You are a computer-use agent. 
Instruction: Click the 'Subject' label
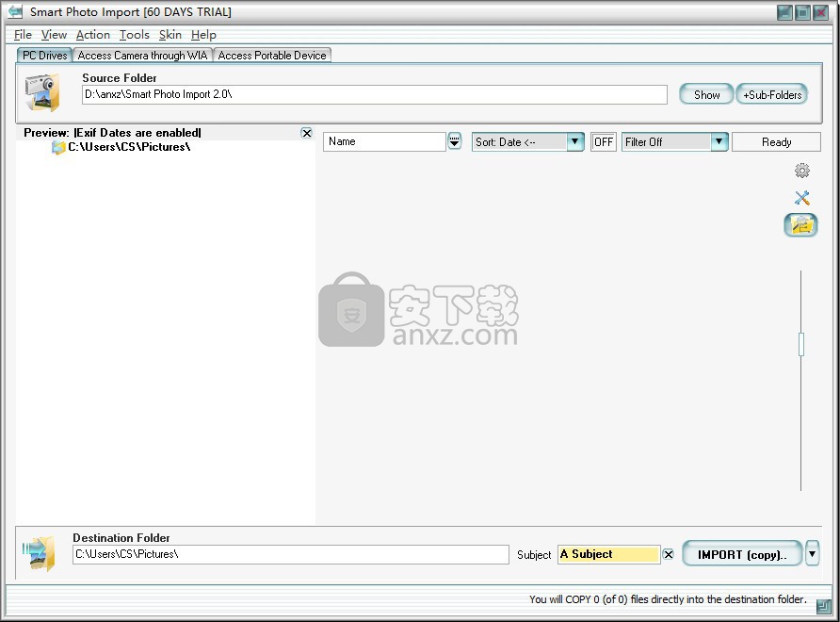pyautogui.click(x=534, y=555)
